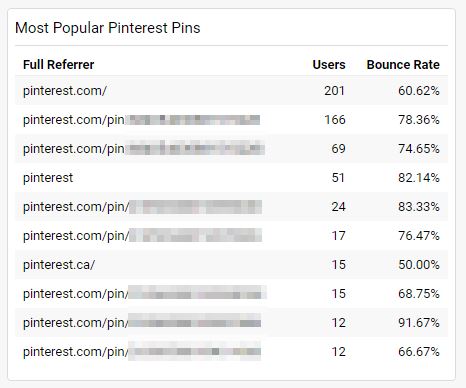This screenshot has height=388, width=466.
Task: Select the pinterest.ca/ referrer row
Action: pos(231,265)
